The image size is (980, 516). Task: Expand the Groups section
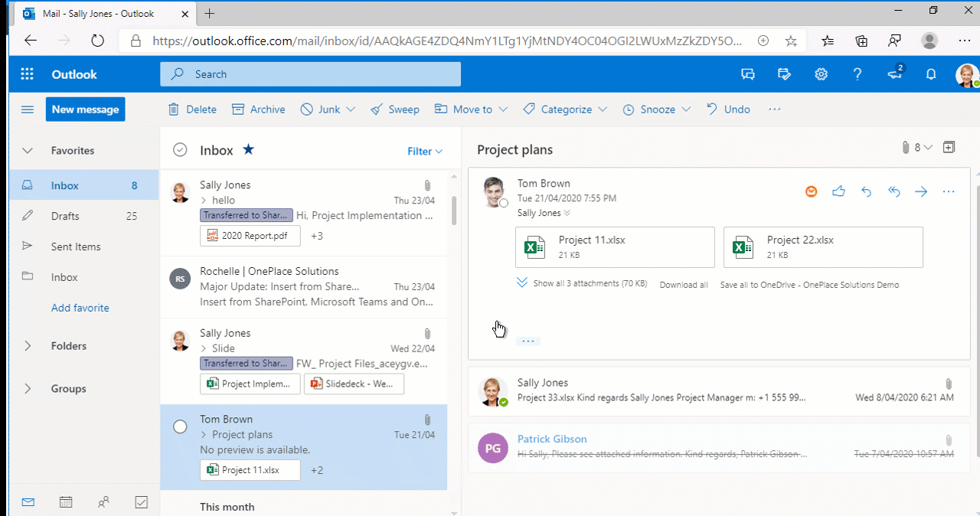28,389
